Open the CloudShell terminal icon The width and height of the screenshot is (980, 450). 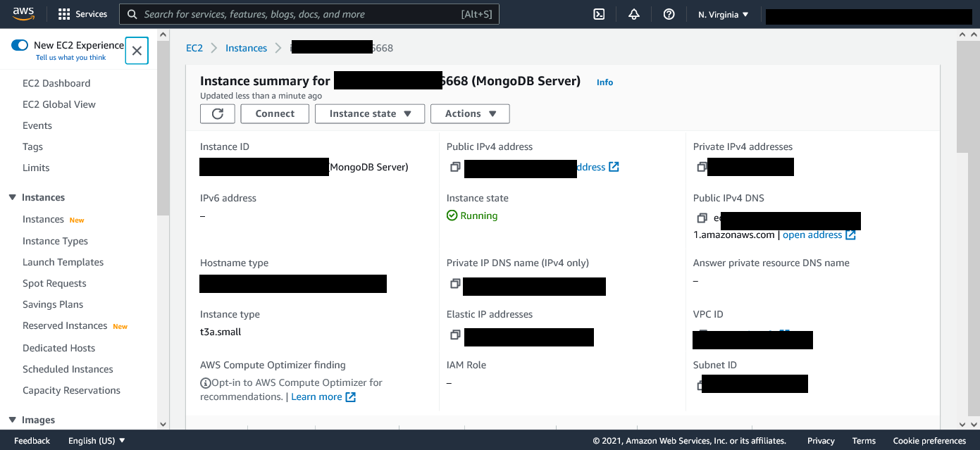(x=599, y=14)
